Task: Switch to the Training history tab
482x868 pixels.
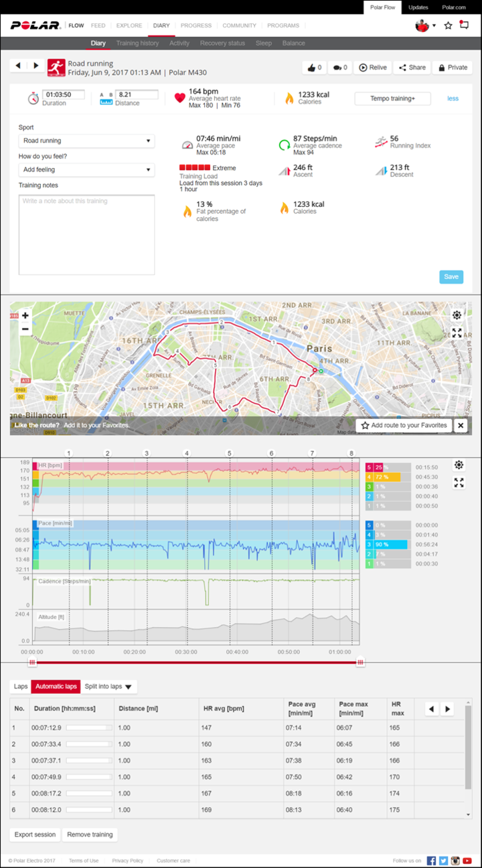Action: [137, 43]
